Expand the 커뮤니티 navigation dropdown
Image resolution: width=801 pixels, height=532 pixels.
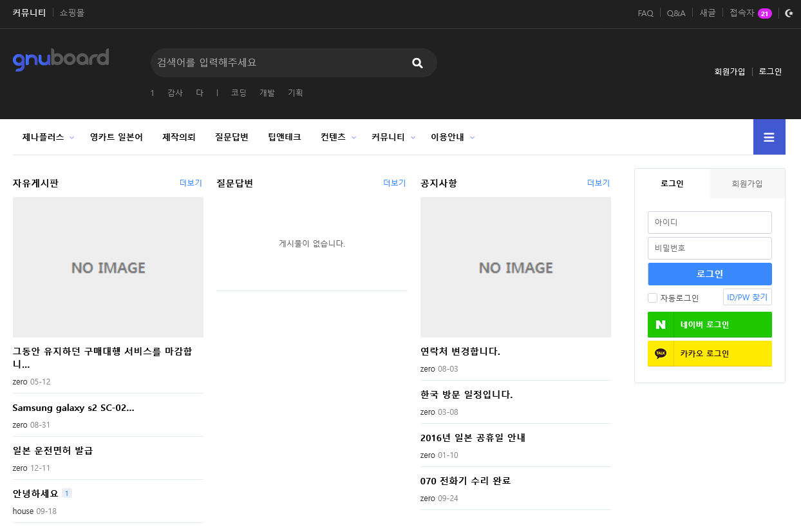pyautogui.click(x=413, y=138)
